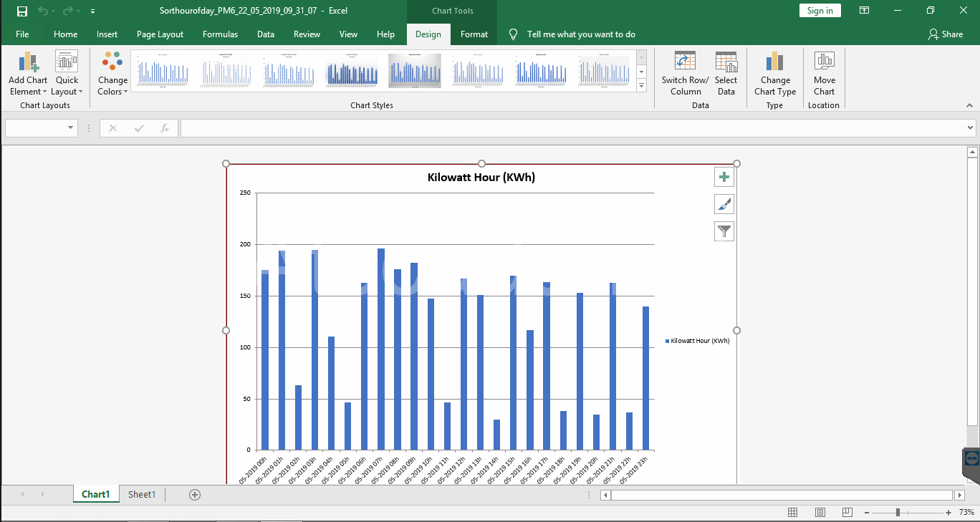Select the highlighted fifth chart style thumbnail
980x522 pixels.
click(x=415, y=70)
